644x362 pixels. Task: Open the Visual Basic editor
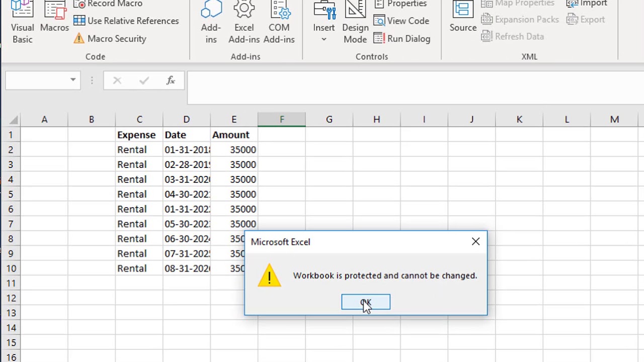click(x=22, y=23)
